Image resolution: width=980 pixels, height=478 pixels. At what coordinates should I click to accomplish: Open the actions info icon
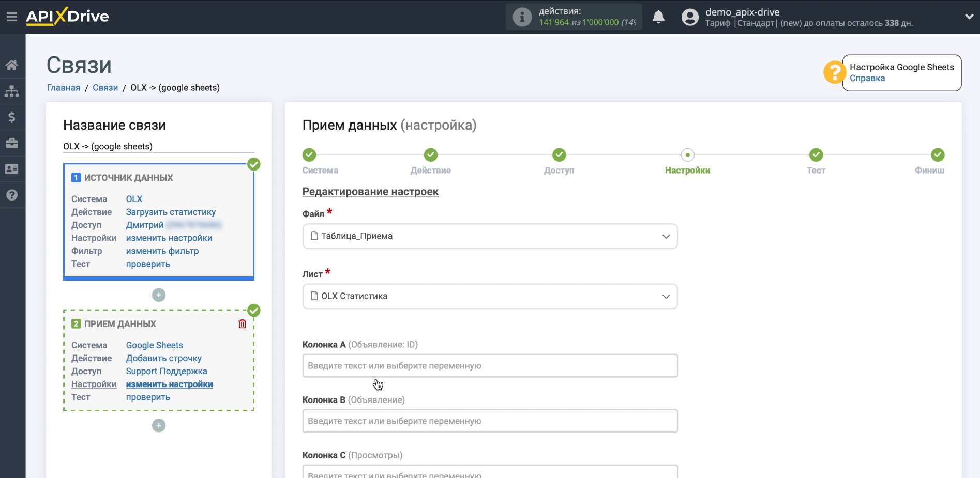click(x=522, y=17)
